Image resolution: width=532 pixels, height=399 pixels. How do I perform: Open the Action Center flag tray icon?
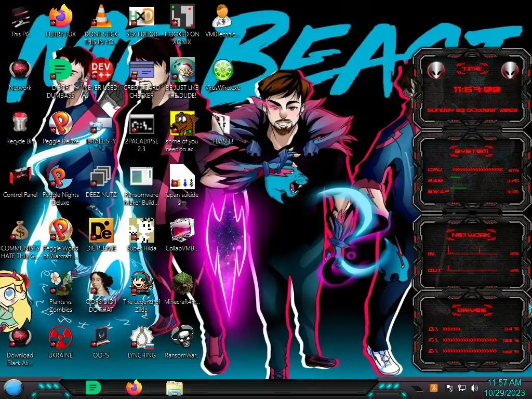coord(449,388)
